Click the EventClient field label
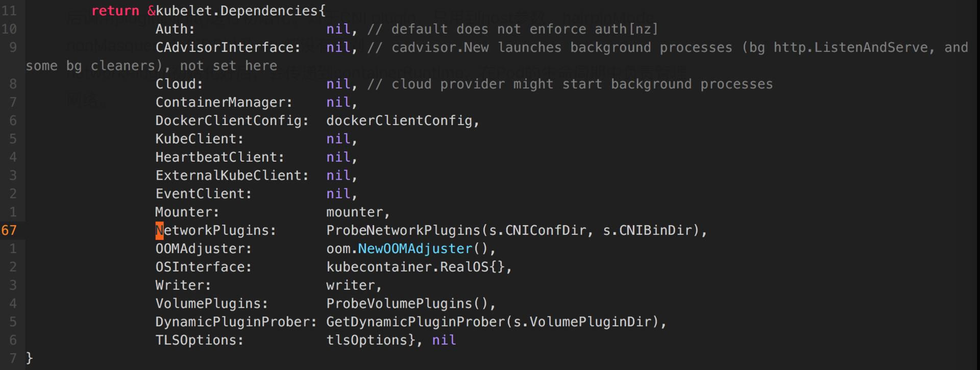Screen dimensions: 980x370 pyautogui.click(x=203, y=194)
